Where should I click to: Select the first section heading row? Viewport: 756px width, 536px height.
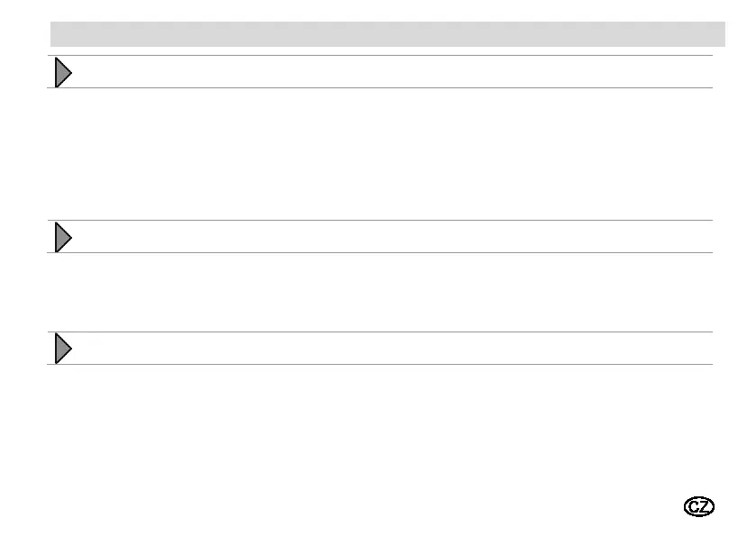point(380,72)
